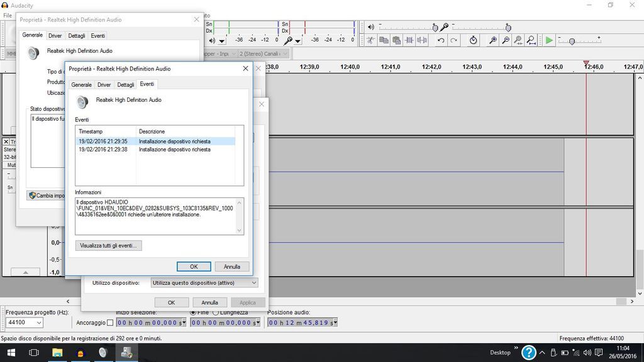
Task: Click the Undo arrow icon in toolbar
Action: 441,40
